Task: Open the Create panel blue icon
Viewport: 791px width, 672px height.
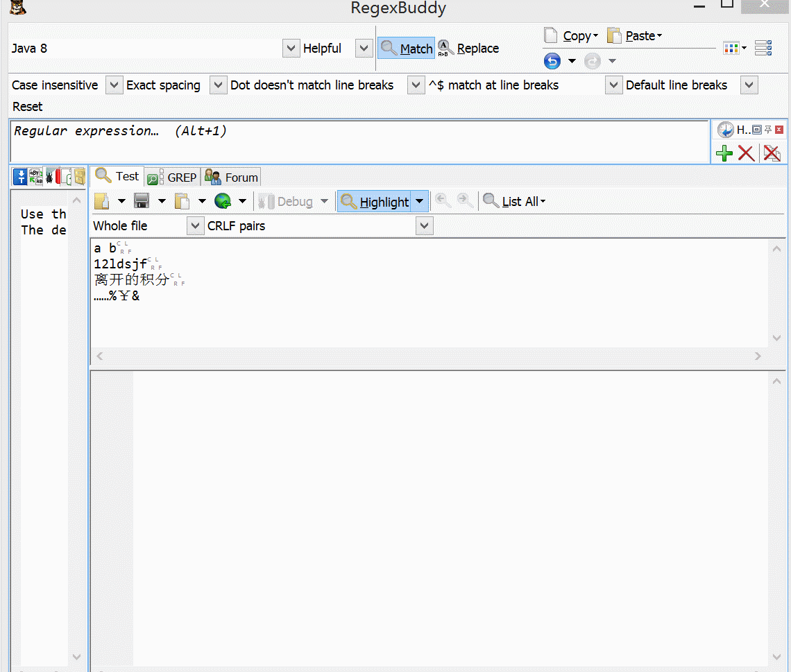Action: [20, 177]
